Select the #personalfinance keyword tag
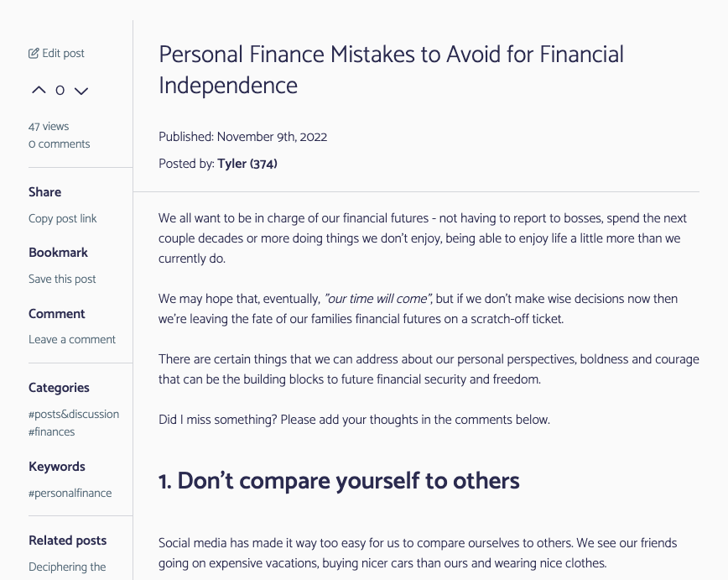The image size is (728, 580). [x=70, y=493]
